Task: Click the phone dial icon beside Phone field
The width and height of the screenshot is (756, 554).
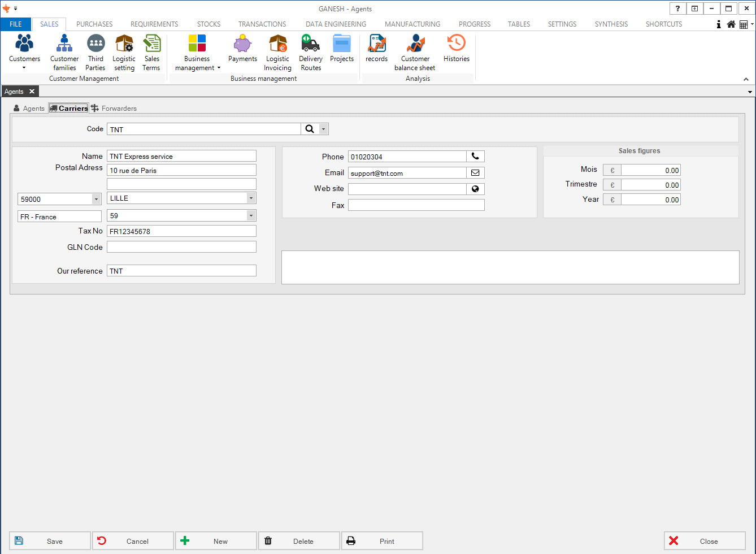Action: coord(475,157)
